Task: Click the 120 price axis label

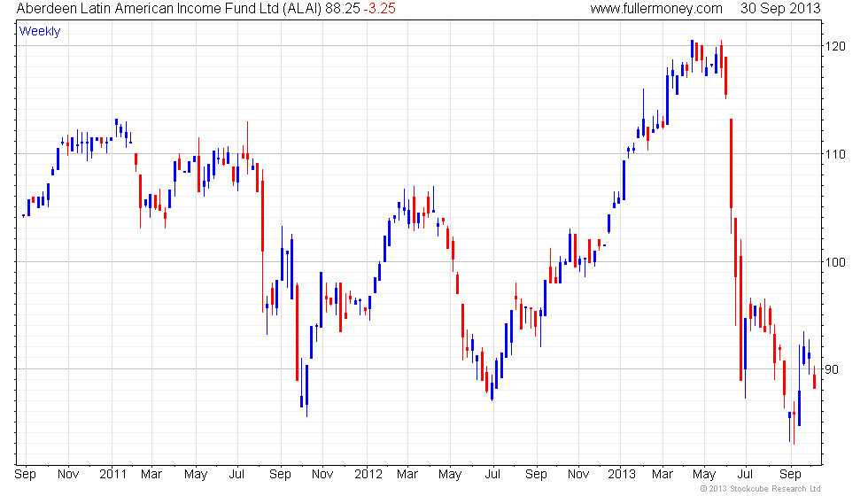Action: (x=835, y=46)
